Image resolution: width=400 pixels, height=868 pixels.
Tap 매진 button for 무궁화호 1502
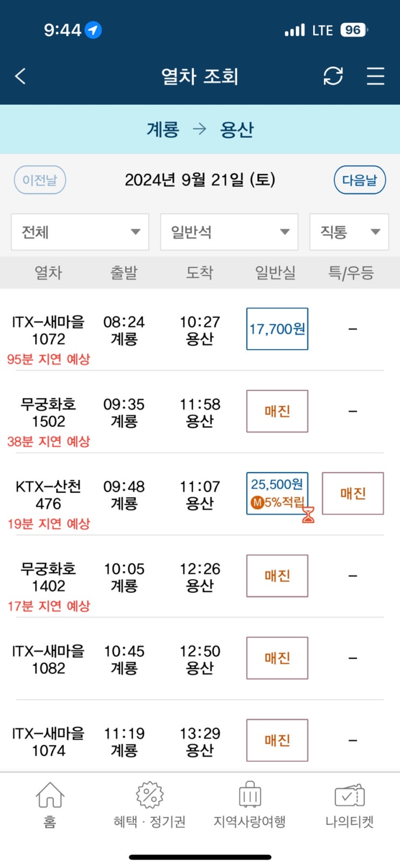(277, 411)
